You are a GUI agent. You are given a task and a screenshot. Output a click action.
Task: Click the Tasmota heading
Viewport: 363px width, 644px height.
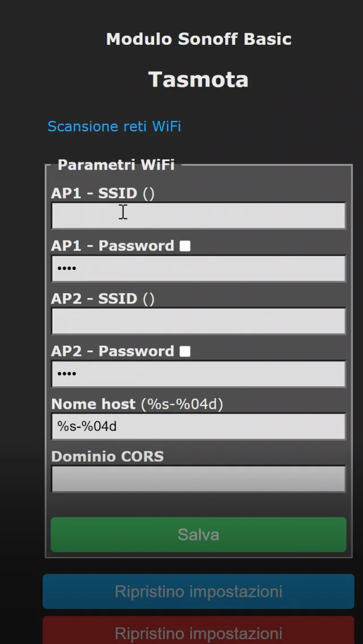198,79
